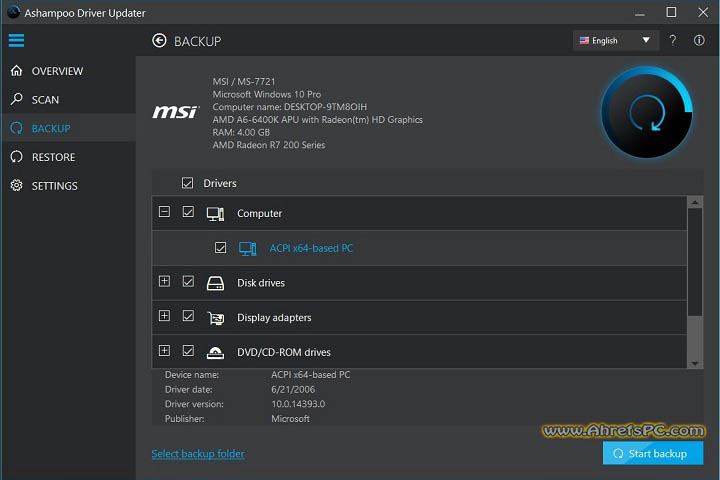Click the driver date value 6/21/2006
Viewport: 720px width, 480px height.
(x=293, y=390)
